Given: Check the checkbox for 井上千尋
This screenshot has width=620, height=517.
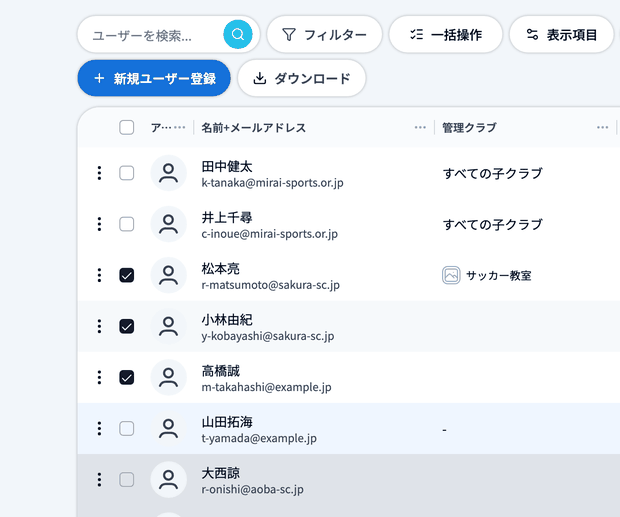Looking at the screenshot, I should (127, 224).
